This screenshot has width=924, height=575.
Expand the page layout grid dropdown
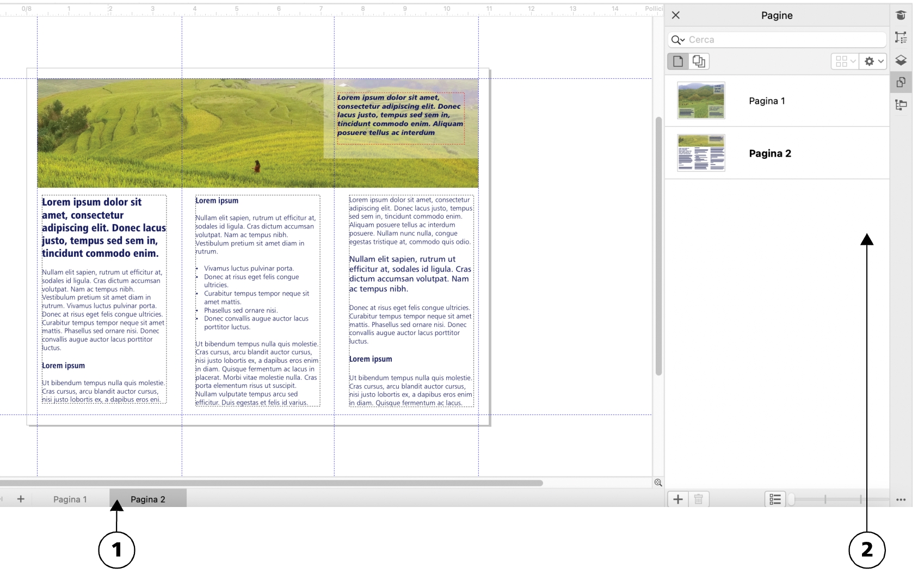pos(845,61)
